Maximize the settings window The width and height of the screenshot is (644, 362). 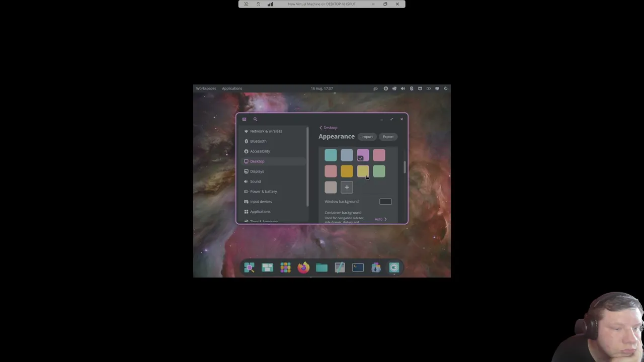click(x=391, y=119)
